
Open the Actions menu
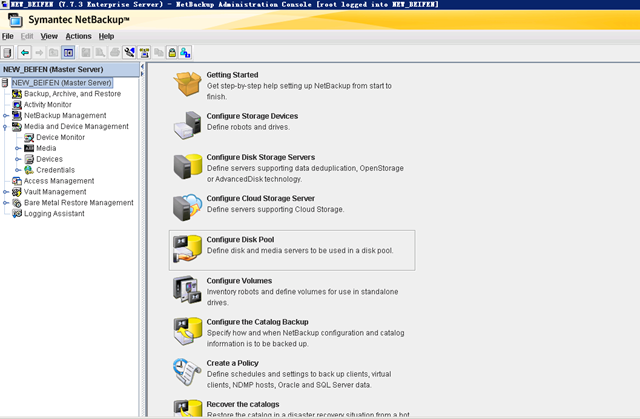[x=78, y=36]
